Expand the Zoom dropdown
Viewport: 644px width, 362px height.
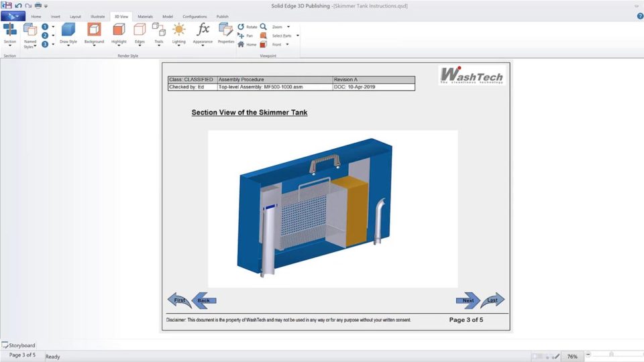click(x=288, y=27)
